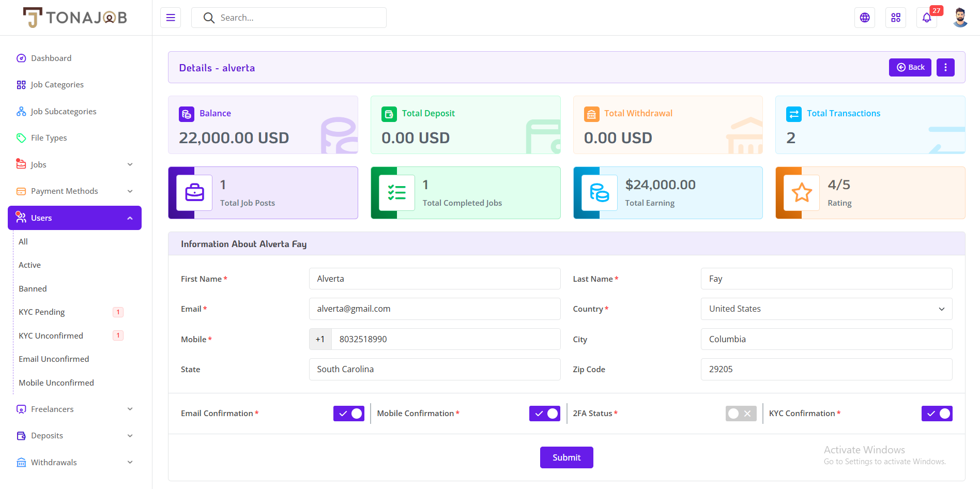Open notifications bell with 27 badge

[x=927, y=18]
